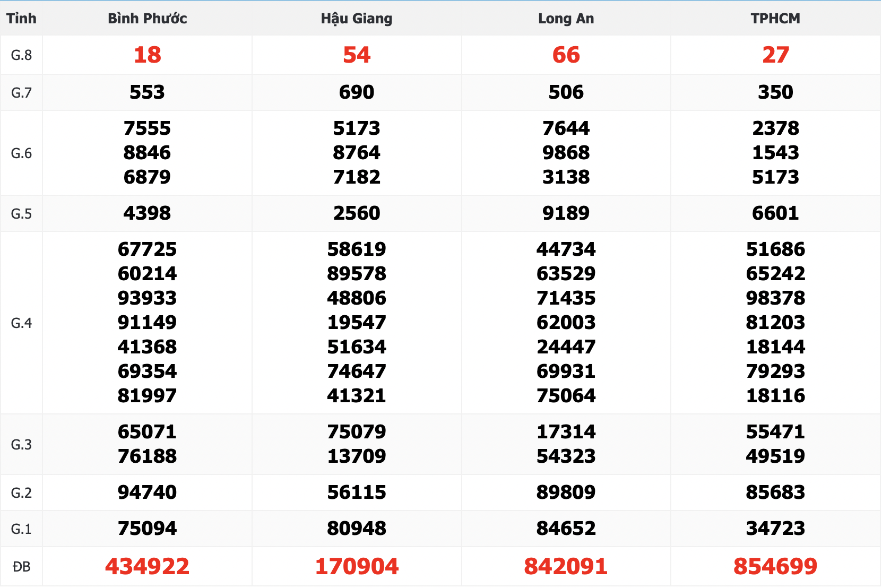Screen dimensions: 882x588
Task: Click Hậu Giang G.8 number 54
Action: pyautogui.click(x=357, y=55)
